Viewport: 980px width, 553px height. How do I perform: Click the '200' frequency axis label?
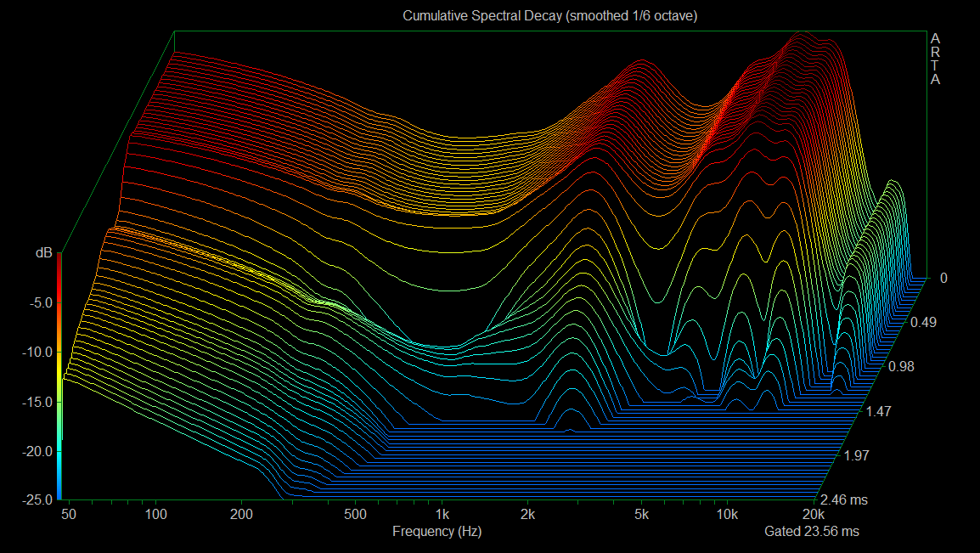241,514
